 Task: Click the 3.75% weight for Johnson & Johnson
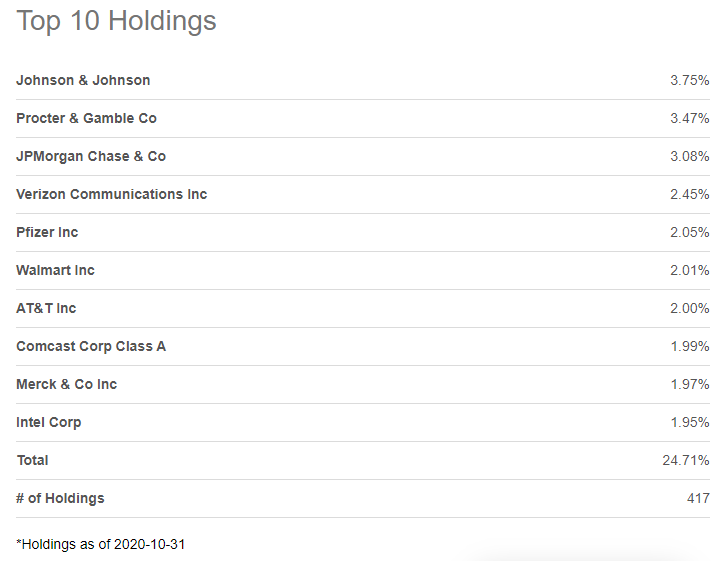tap(689, 80)
